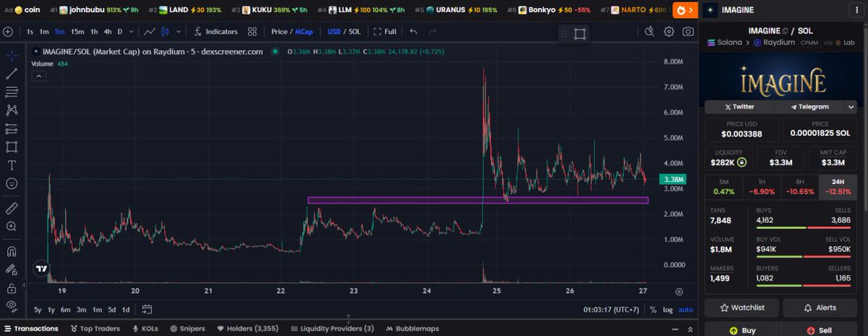The width and height of the screenshot is (868, 336).
Task: Switch chart to MCap display
Action: tap(303, 32)
